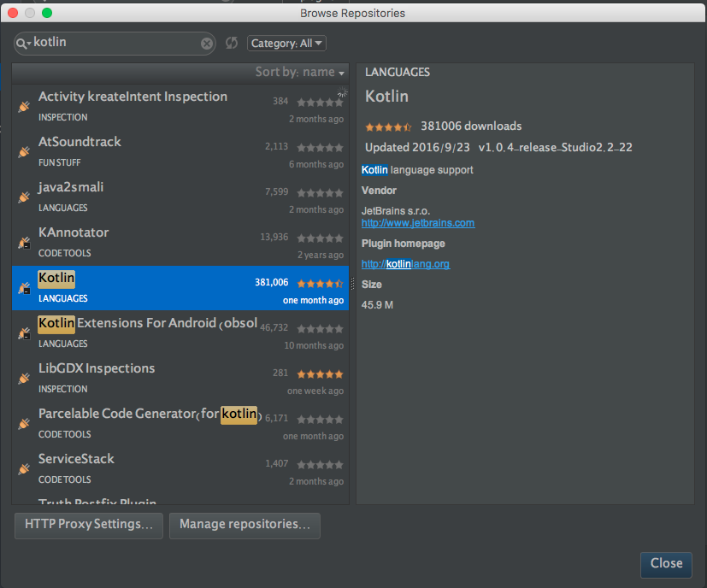
Task: Click the 46,732 download count
Action: tap(274, 327)
